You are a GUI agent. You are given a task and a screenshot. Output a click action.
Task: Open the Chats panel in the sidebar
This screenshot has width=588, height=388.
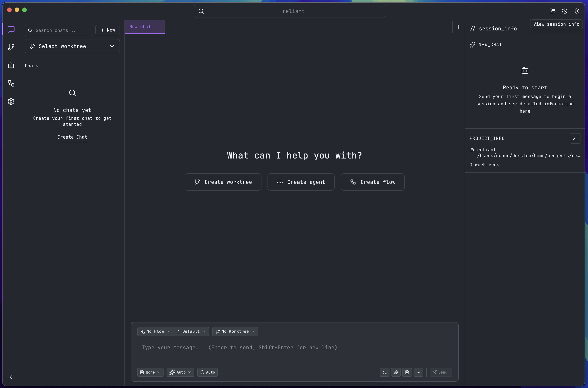pos(11,29)
